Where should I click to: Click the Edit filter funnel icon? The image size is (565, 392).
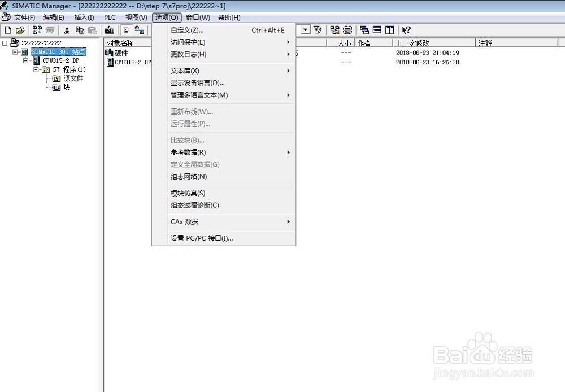point(318,29)
